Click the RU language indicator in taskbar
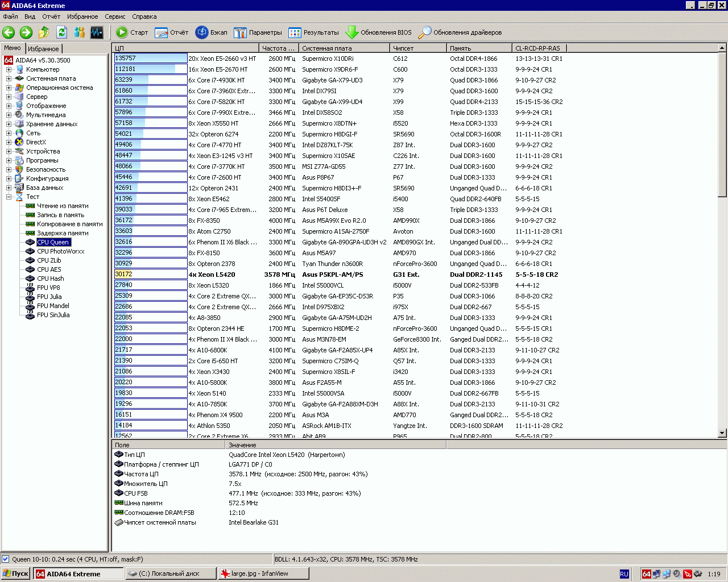The width and height of the screenshot is (728, 582). [x=624, y=574]
